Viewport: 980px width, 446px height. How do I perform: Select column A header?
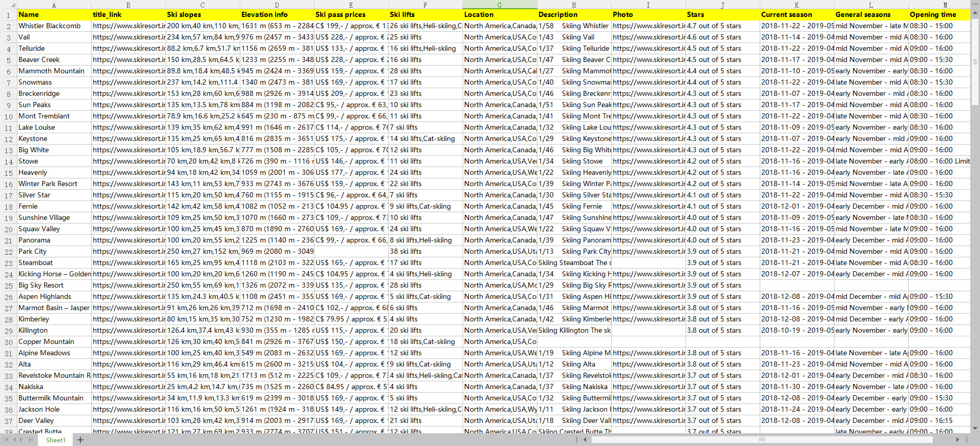tap(54, 5)
